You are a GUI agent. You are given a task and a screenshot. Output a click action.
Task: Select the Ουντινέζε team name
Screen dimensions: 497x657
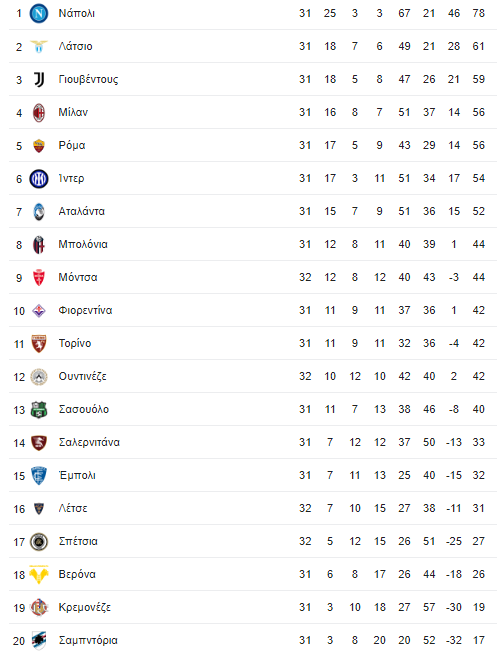(x=83, y=376)
